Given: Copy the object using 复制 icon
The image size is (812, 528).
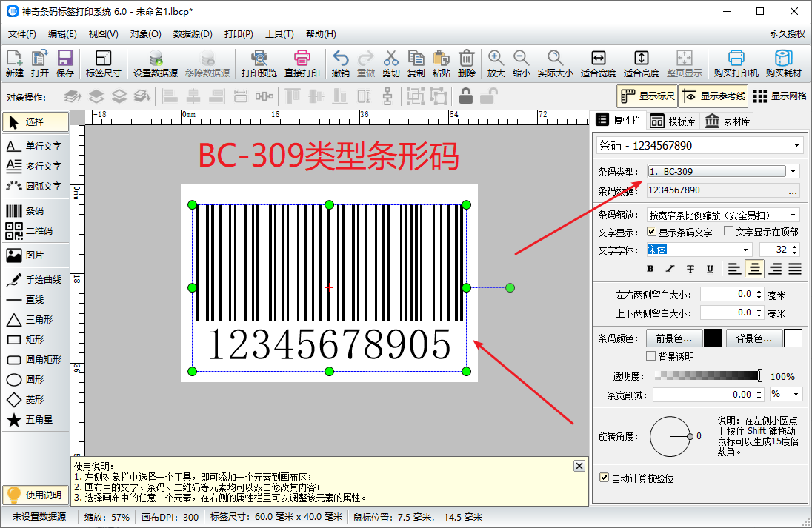Looking at the screenshot, I should 416,64.
